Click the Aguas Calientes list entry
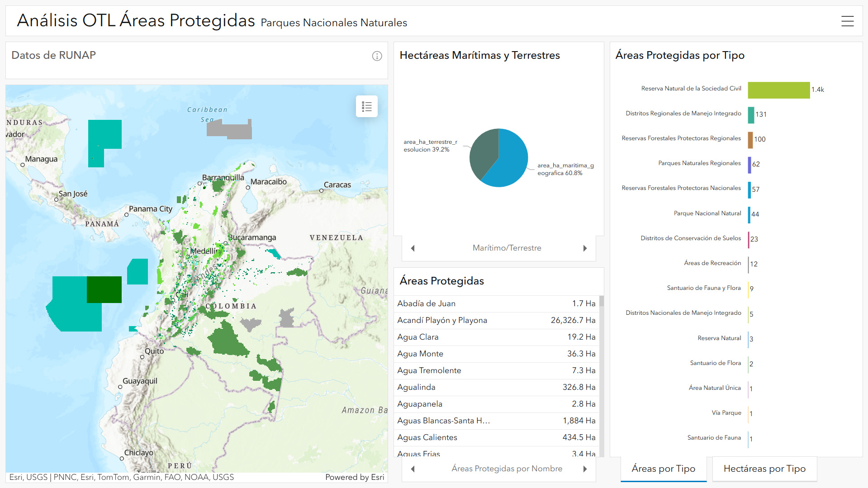The width and height of the screenshot is (868, 488). (x=496, y=437)
